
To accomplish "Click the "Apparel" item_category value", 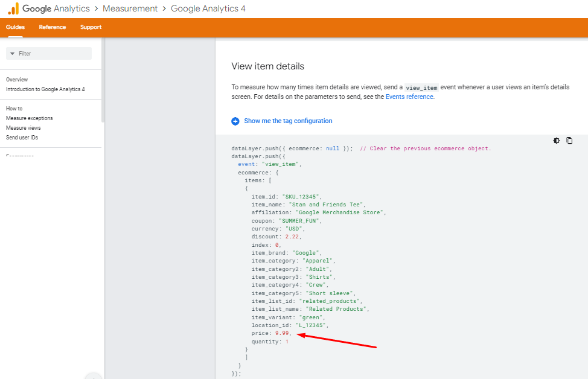I will (319, 261).
